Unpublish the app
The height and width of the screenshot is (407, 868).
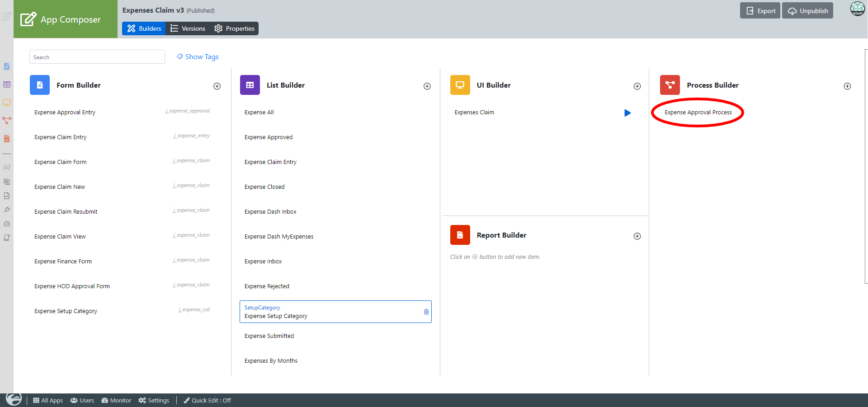[x=807, y=11]
